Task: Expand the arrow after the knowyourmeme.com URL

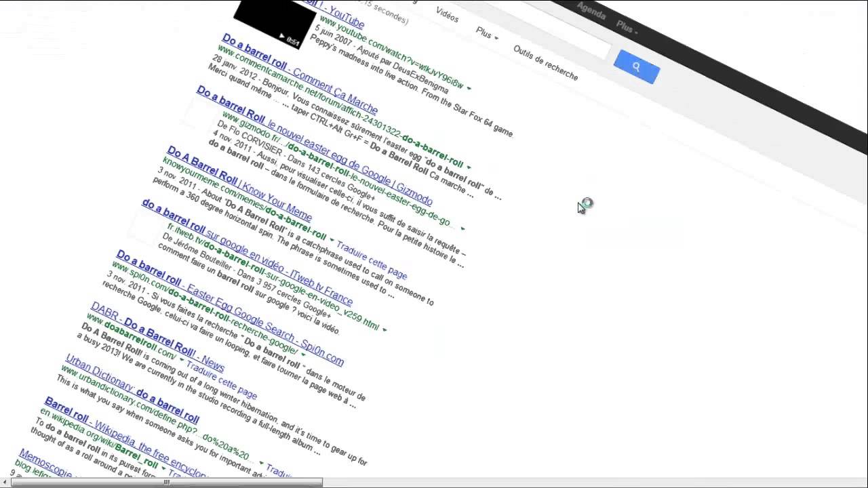Action: pos(332,240)
